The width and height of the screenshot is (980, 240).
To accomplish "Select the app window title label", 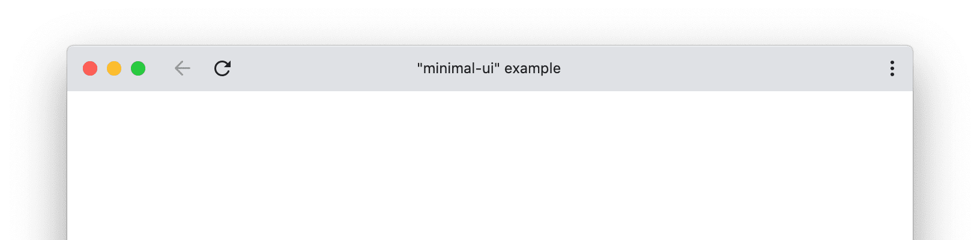I will [489, 68].
